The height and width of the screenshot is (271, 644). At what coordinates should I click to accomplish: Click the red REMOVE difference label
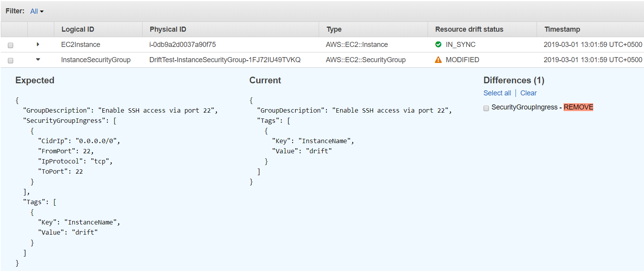pos(578,107)
